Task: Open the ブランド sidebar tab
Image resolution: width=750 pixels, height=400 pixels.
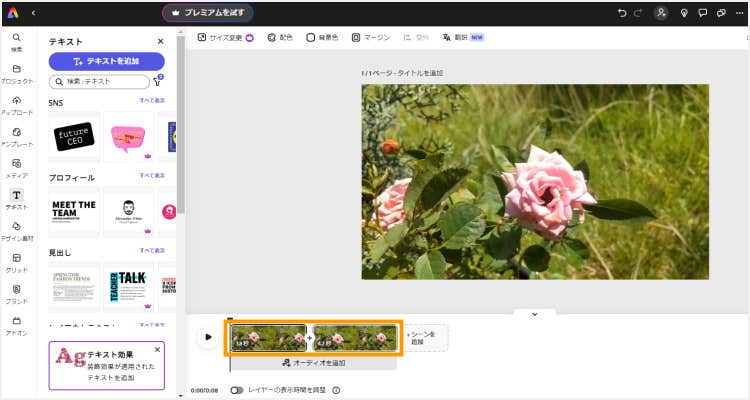Action: (x=17, y=295)
